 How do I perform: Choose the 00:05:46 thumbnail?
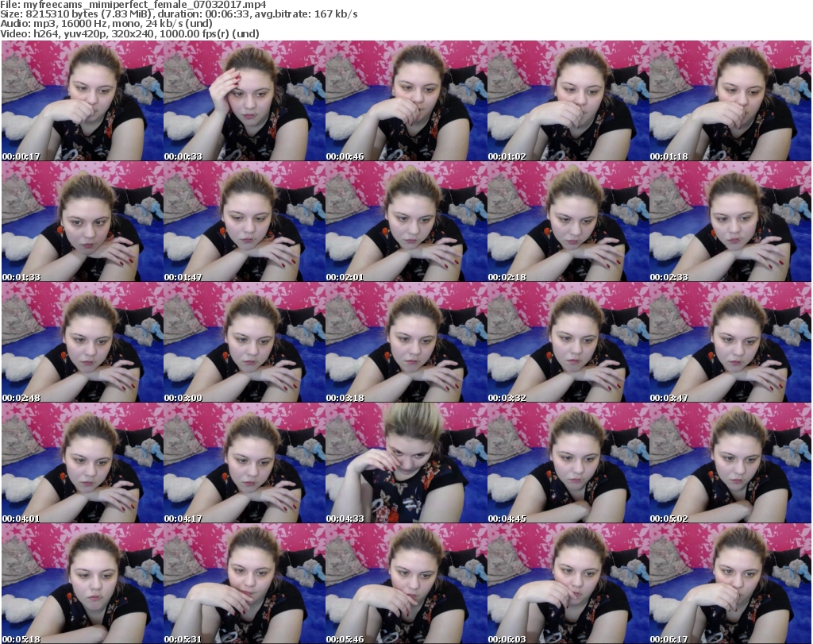pyautogui.click(x=406, y=584)
